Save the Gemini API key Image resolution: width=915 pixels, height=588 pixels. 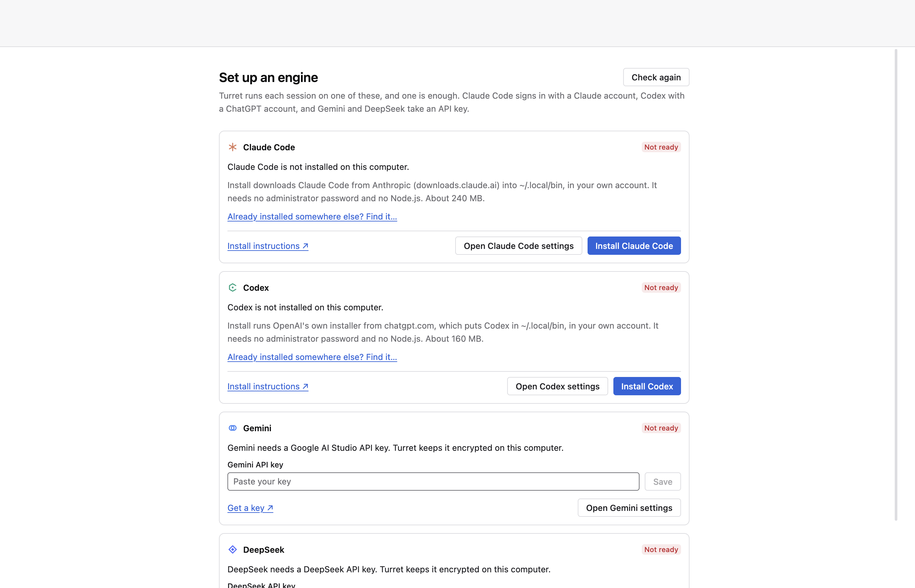[x=663, y=482]
